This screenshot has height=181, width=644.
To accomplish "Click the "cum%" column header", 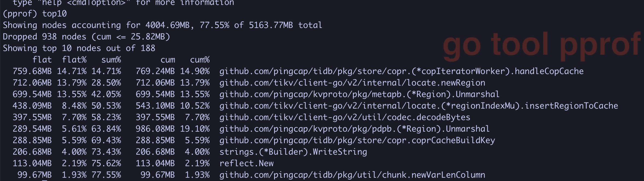I will point(200,60).
